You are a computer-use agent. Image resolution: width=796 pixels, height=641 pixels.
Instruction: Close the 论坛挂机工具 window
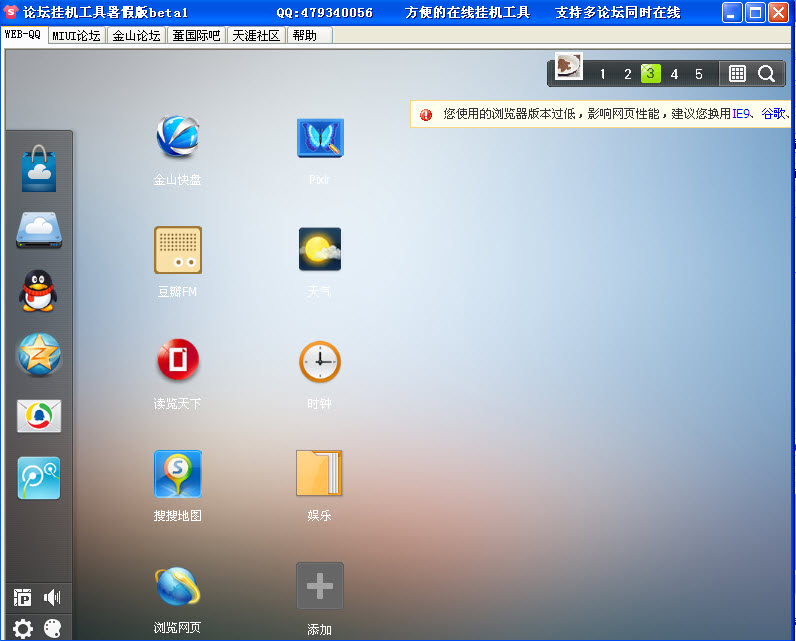[778, 13]
